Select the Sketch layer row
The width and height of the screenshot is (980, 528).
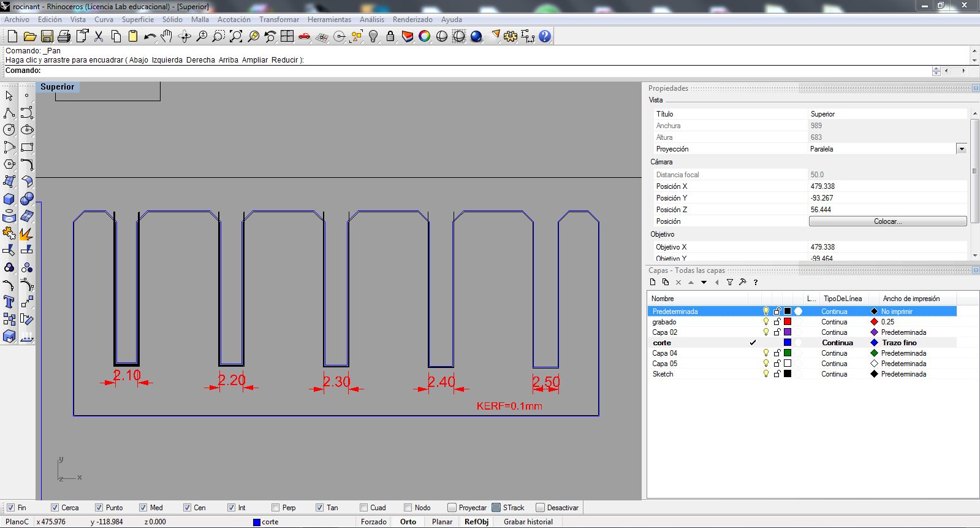click(x=802, y=373)
